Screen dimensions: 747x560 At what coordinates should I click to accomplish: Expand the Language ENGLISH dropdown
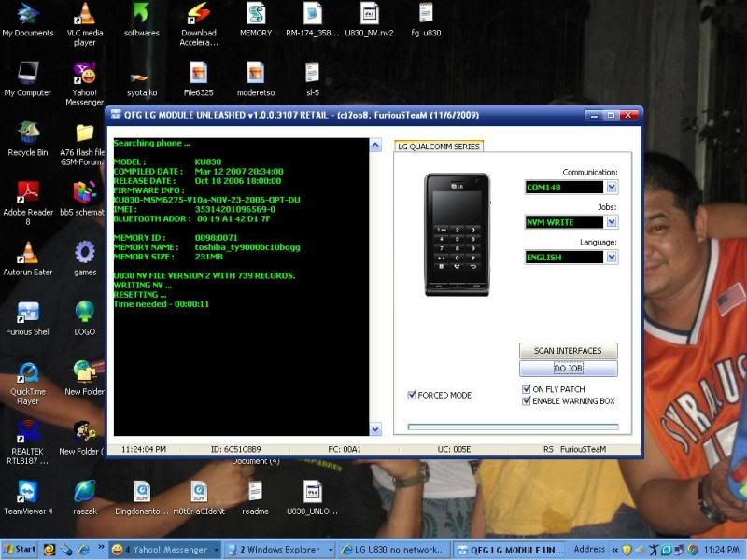point(612,258)
